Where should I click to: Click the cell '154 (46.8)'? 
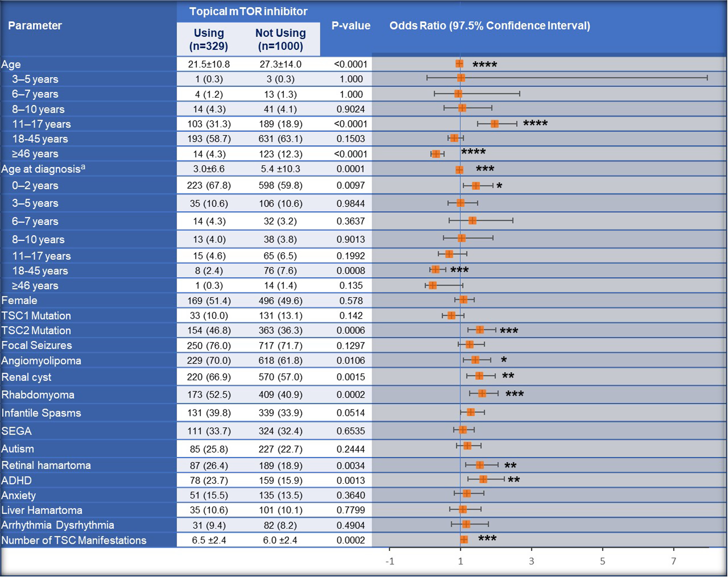click(x=209, y=331)
